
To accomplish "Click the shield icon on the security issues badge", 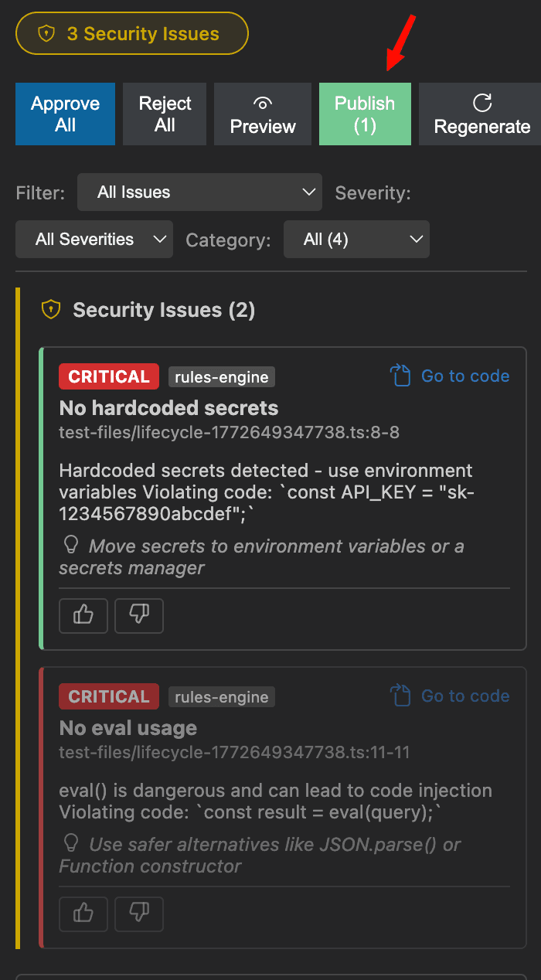I will (x=47, y=33).
